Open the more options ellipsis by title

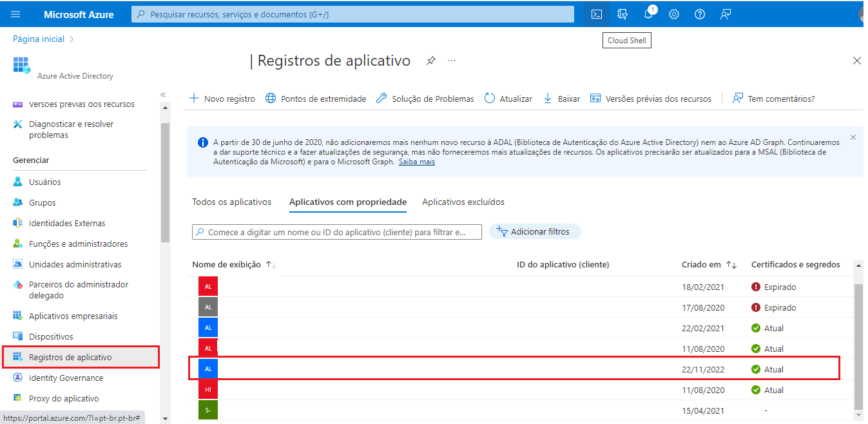(x=452, y=61)
